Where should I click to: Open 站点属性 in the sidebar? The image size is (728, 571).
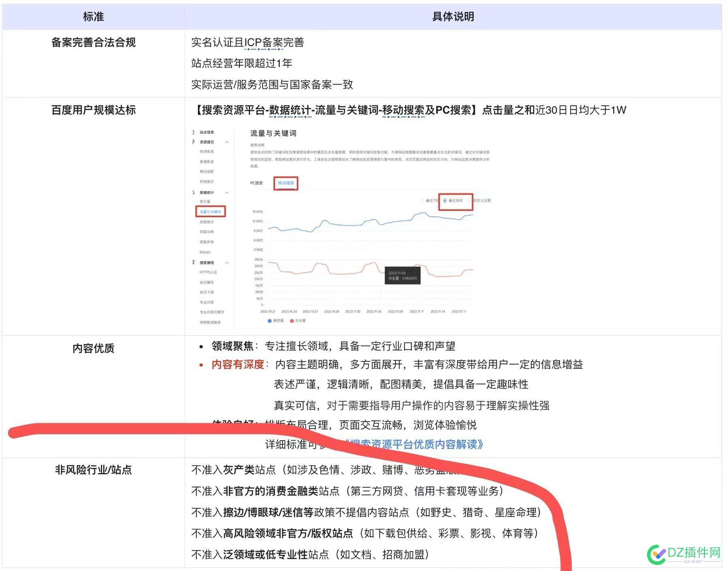[206, 282]
